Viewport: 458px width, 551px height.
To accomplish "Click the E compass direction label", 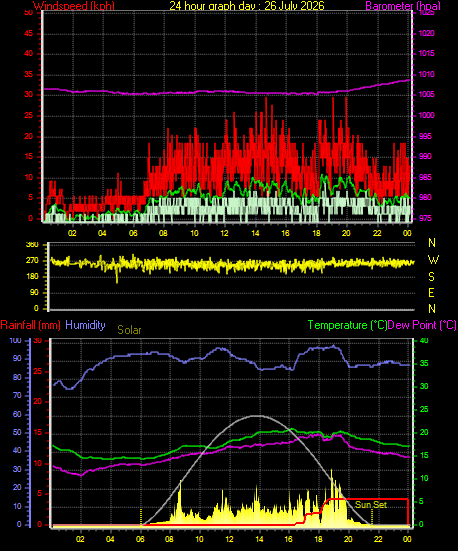I will [x=431, y=293].
